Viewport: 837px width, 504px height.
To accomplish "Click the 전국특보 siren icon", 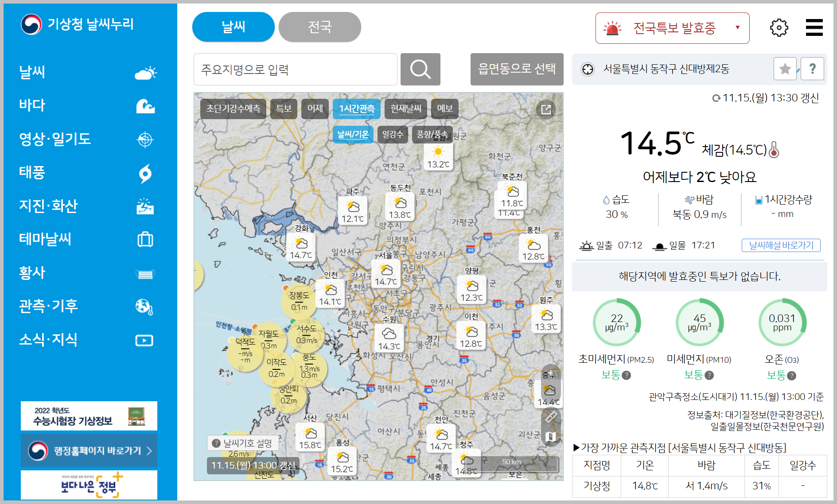I will (612, 28).
